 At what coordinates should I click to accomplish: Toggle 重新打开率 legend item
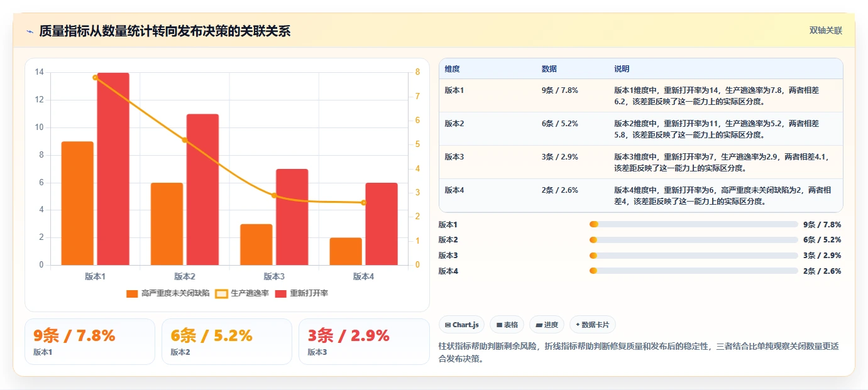coord(301,293)
